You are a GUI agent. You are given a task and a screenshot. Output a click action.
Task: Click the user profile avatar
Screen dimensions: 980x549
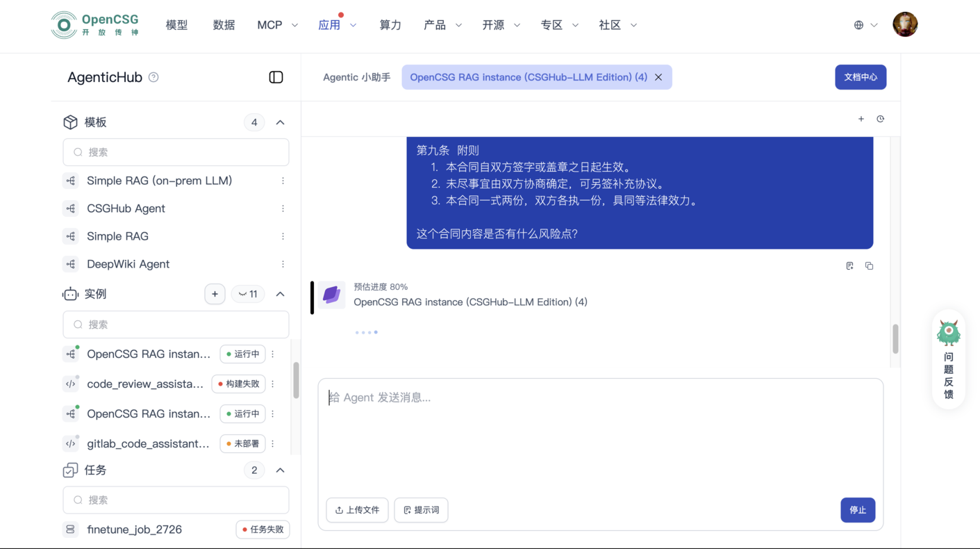(904, 24)
